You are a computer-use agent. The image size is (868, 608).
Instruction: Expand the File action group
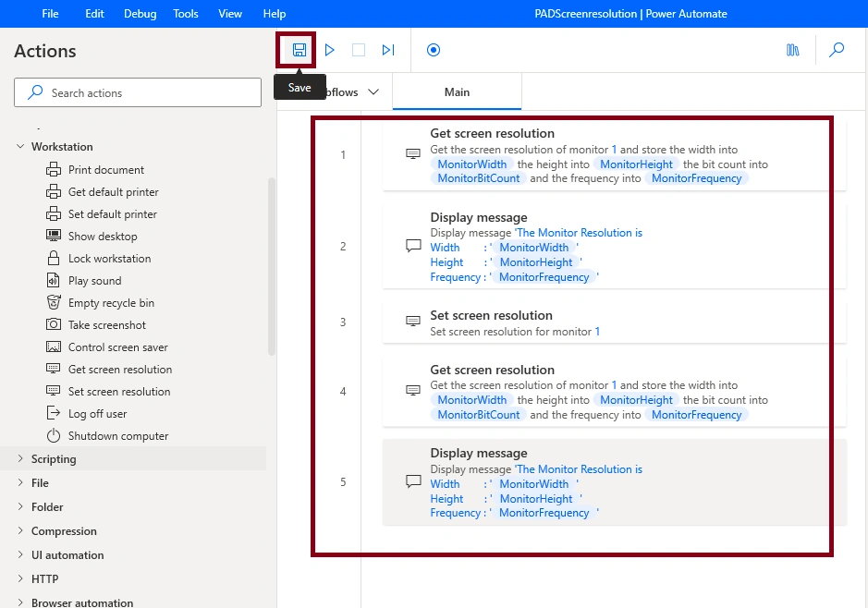pyautogui.click(x=20, y=482)
